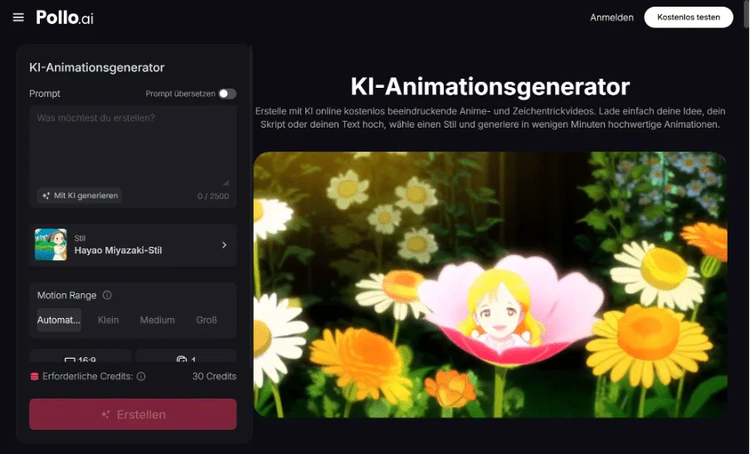Viewport: 750px width, 454px height.
Task: Click the 30 Credits value
Action: pos(214,376)
